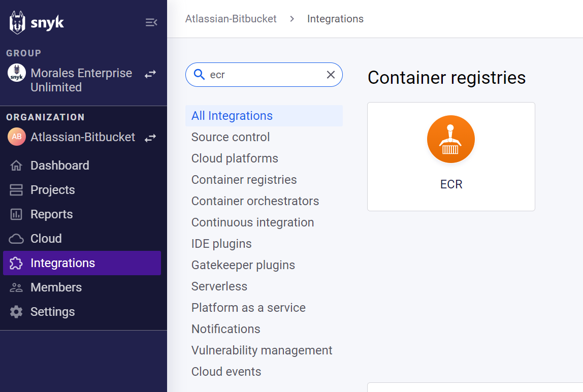Clear the ecr search text

[331, 75]
